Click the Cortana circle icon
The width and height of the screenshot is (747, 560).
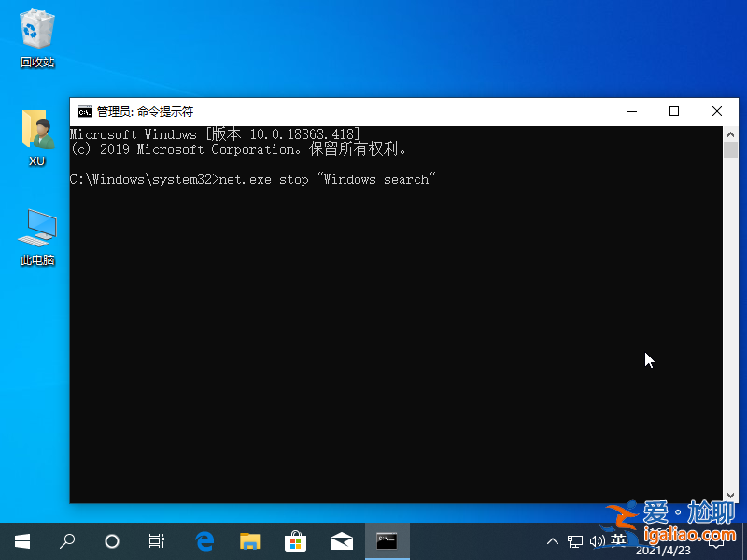click(x=112, y=541)
